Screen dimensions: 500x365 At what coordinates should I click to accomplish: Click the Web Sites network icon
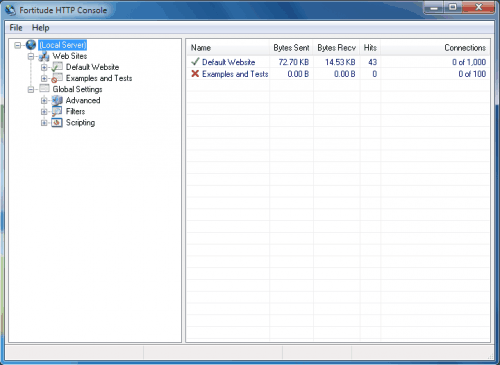pyautogui.click(x=44, y=56)
